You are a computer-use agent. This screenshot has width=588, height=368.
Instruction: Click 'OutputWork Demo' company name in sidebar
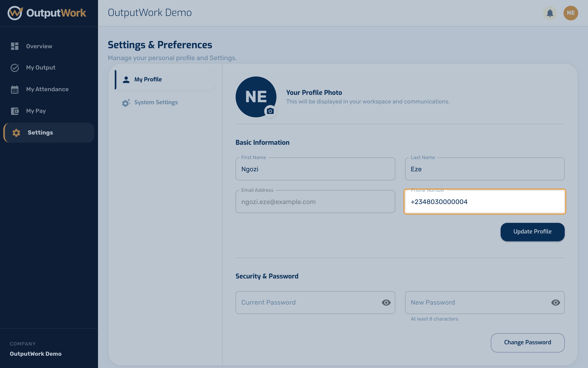click(x=36, y=354)
